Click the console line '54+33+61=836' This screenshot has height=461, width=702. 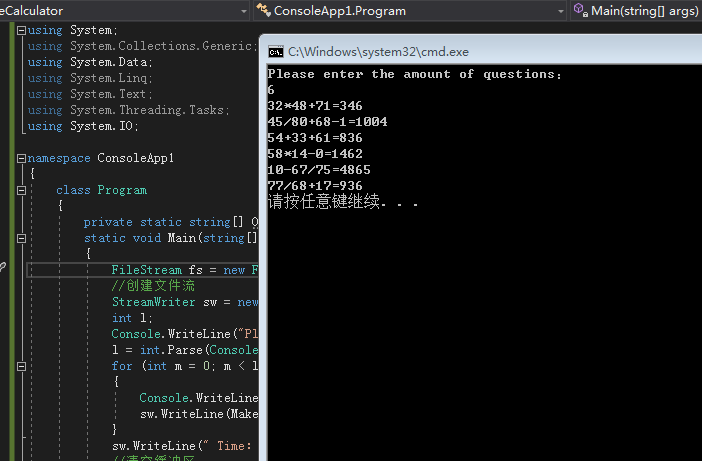[x=315, y=138]
